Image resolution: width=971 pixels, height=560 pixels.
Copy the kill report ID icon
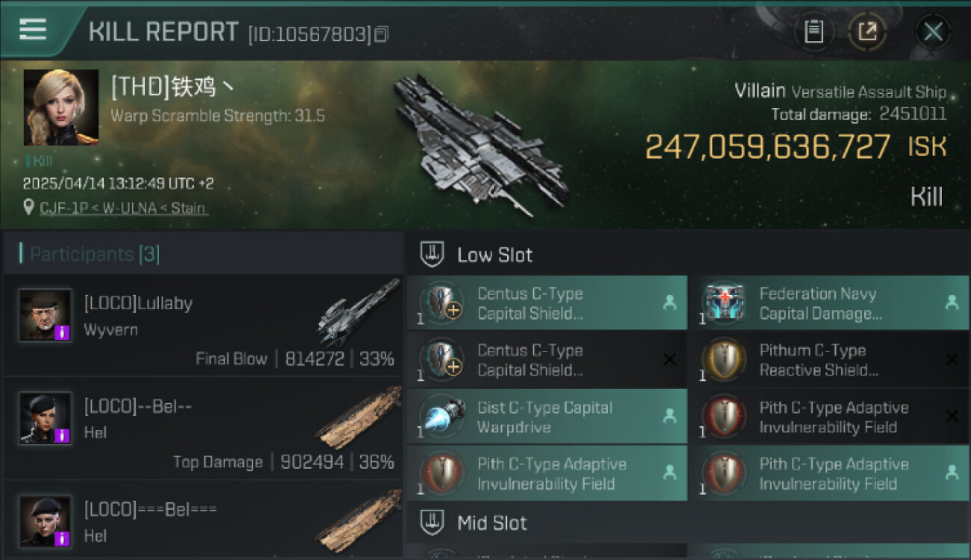(x=381, y=34)
